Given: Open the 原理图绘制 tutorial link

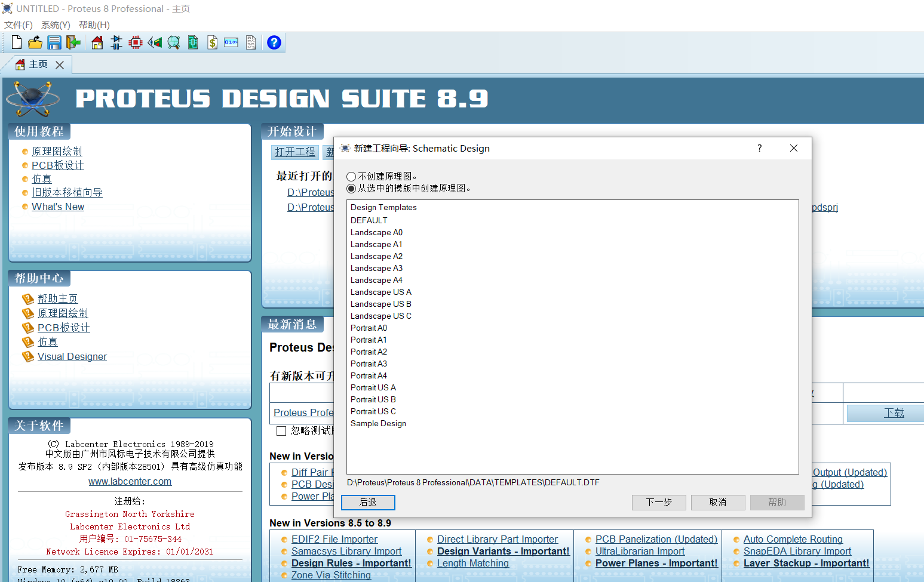Looking at the screenshot, I should point(57,152).
